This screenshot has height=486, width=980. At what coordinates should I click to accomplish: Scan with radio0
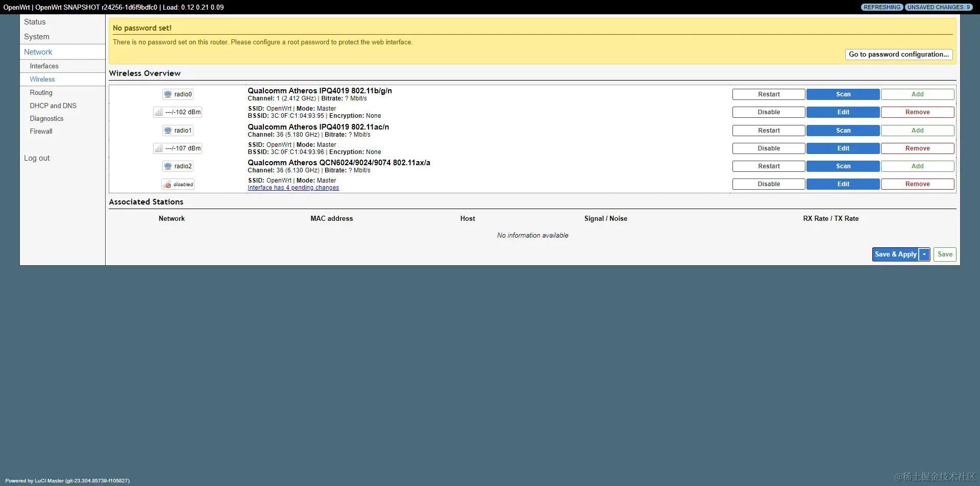pos(843,94)
